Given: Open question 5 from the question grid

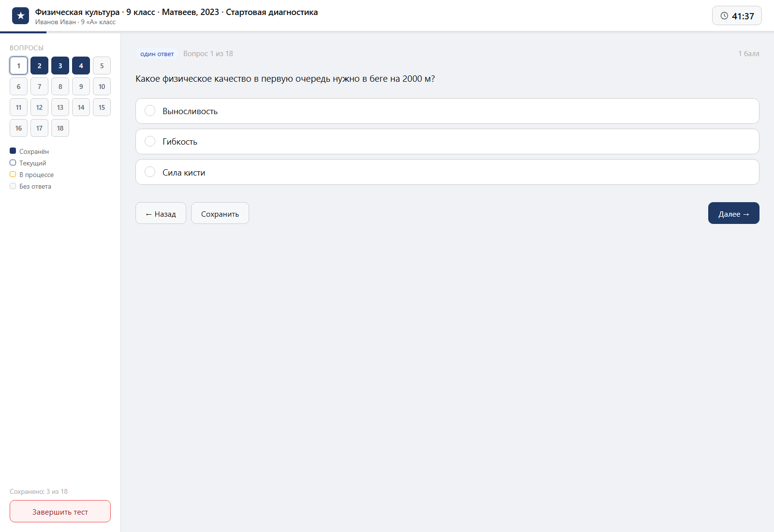Looking at the screenshot, I should coord(102,66).
